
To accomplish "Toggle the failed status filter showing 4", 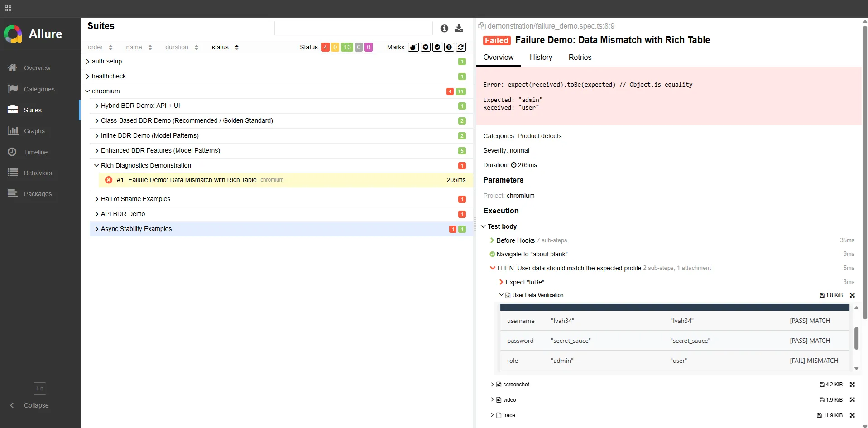I will point(325,47).
